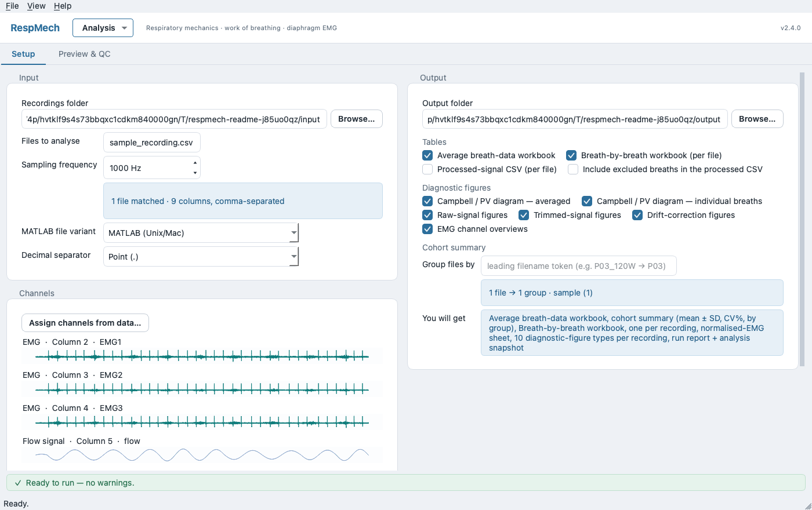Click the RespMech logo text
The width and height of the screenshot is (812, 510).
coord(35,28)
